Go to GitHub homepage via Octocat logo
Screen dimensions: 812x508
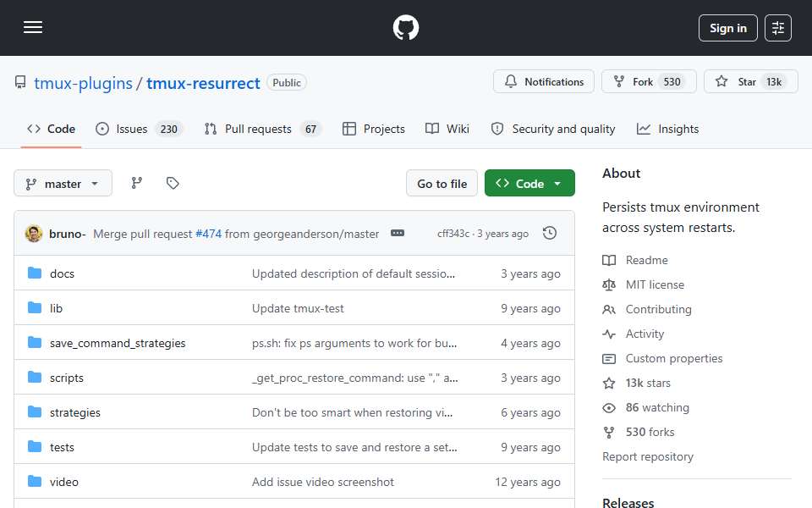(405, 27)
